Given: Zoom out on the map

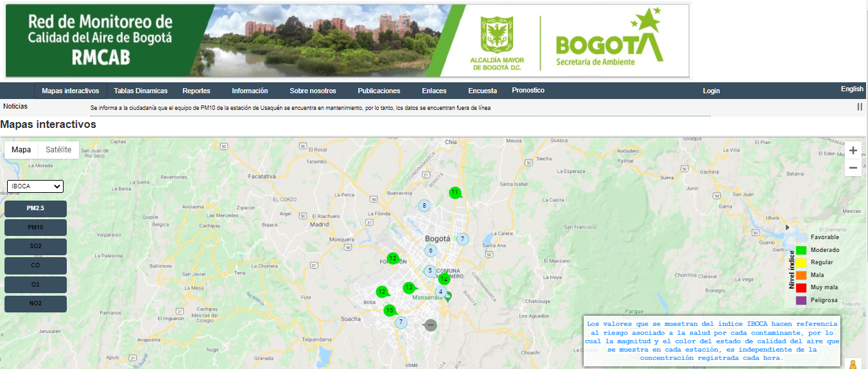Looking at the screenshot, I should tap(853, 168).
